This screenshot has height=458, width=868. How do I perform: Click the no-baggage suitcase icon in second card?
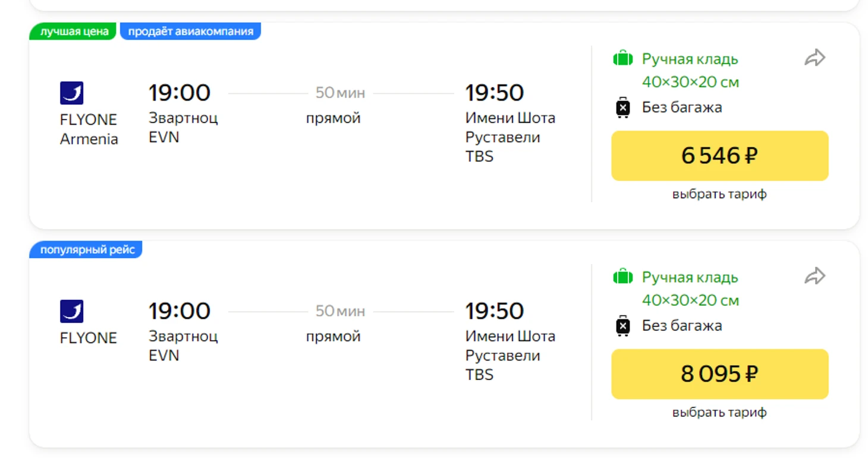(x=622, y=326)
